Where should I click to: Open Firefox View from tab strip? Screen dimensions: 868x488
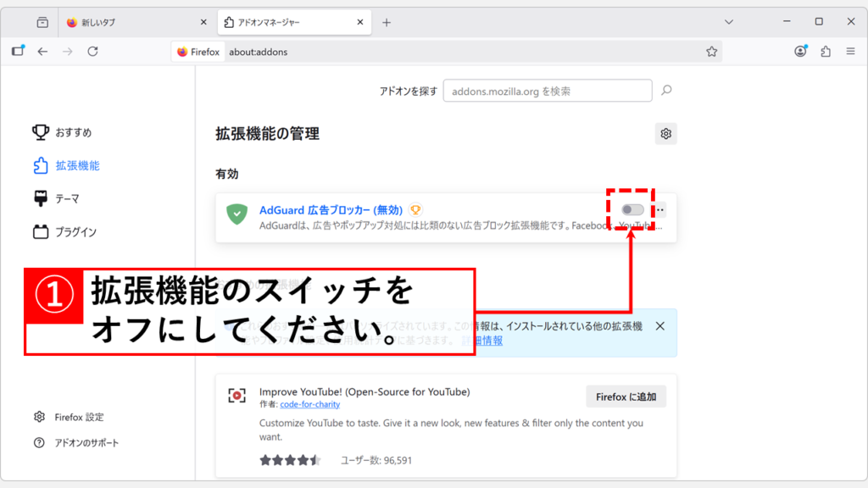click(42, 22)
